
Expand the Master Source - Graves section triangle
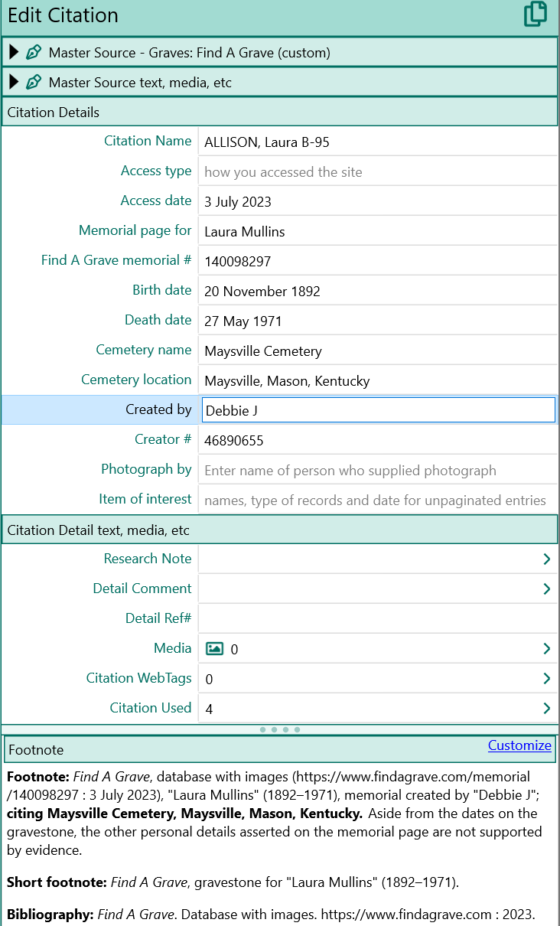click(x=14, y=52)
